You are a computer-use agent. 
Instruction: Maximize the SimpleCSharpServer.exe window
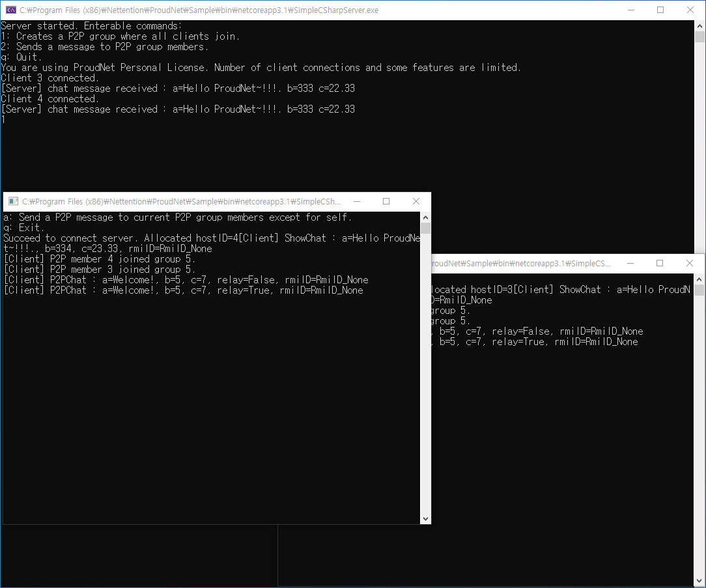(660, 10)
